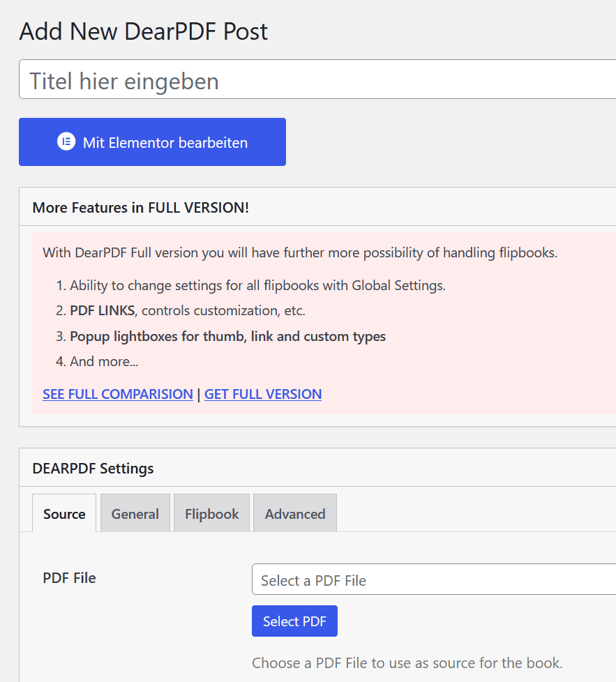
Task: Click the Elementor logo icon in blue button
Action: point(66,142)
